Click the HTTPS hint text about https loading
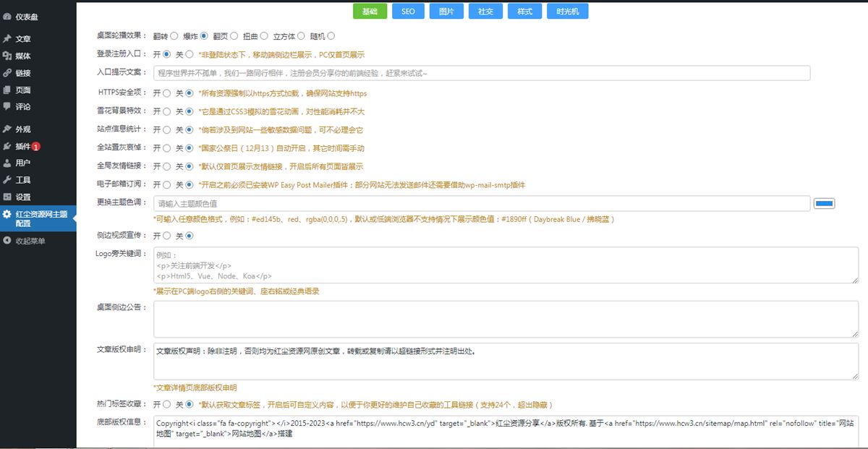 click(283, 93)
